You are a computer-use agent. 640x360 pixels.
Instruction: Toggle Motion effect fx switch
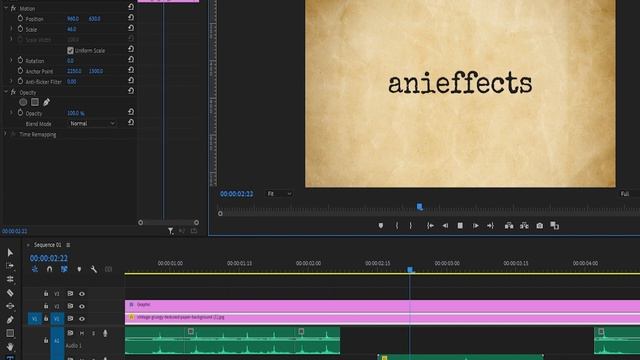(x=13, y=8)
